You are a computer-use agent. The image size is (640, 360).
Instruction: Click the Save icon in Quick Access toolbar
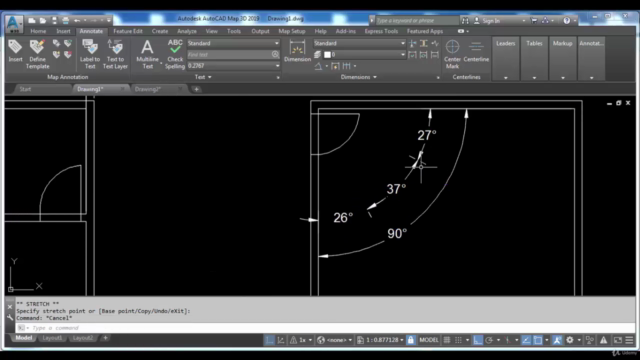pos(54,20)
